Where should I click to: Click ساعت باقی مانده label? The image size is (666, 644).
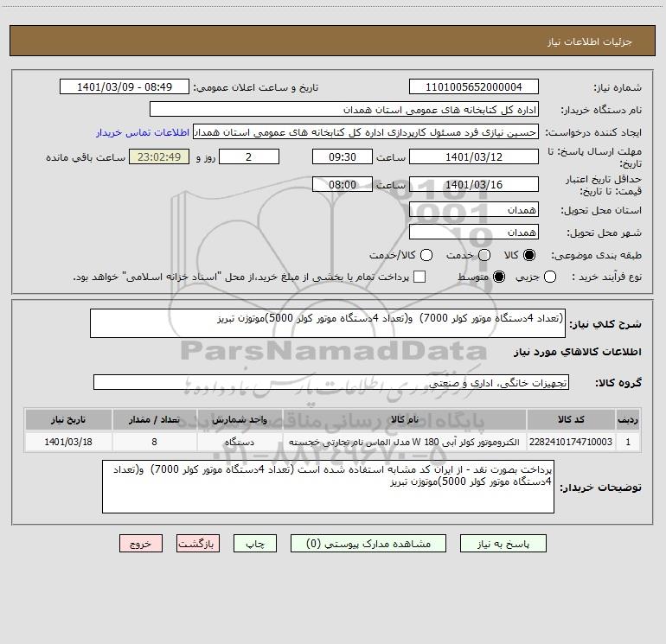(x=86, y=157)
